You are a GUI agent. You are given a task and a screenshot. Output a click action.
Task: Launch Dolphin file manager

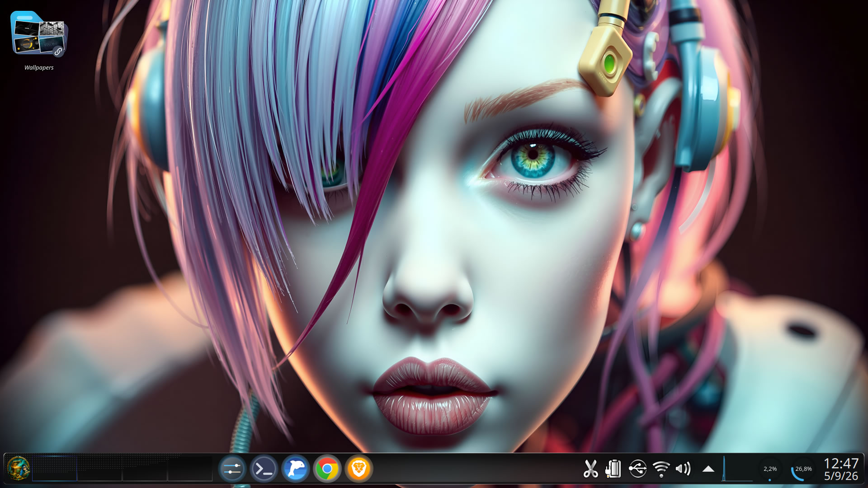[296, 469]
